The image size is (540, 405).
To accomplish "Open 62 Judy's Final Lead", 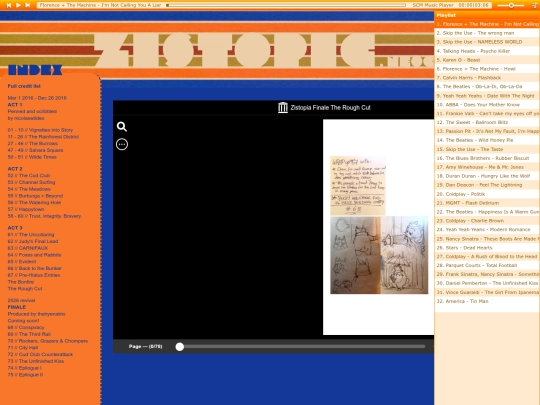I will point(33,241).
